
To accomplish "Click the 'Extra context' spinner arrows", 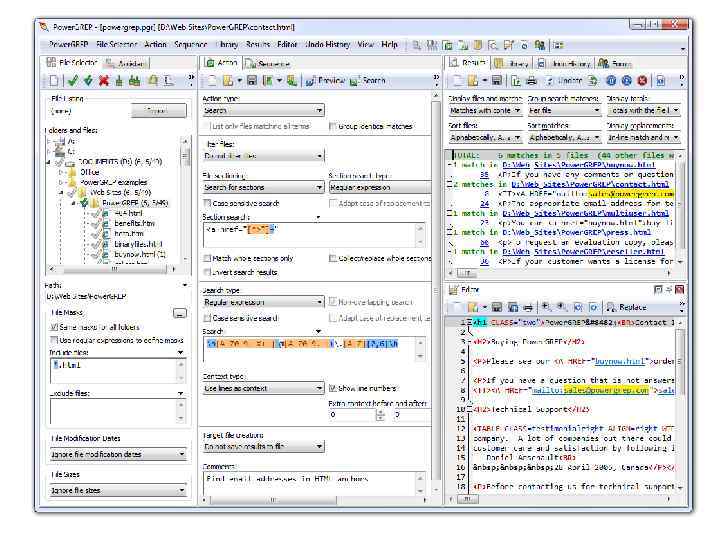I will pyautogui.click(x=380, y=415).
